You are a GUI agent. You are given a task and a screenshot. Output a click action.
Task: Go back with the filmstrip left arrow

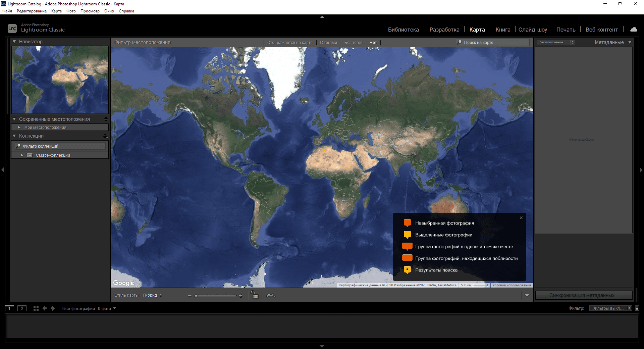[x=45, y=308]
